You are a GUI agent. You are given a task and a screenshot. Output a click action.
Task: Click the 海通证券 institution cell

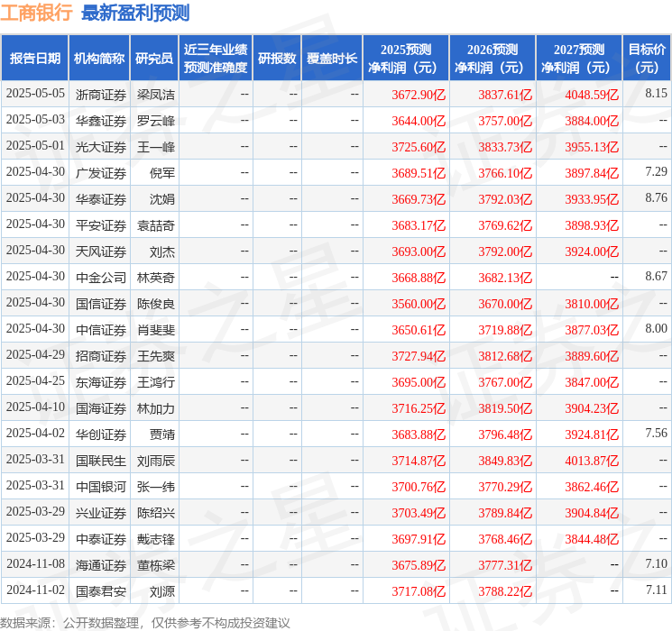[x=101, y=565]
